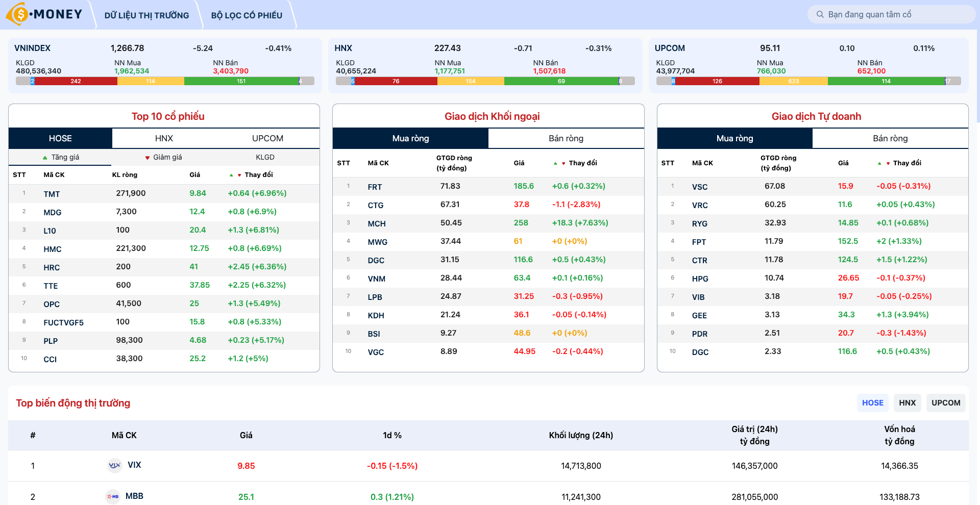This screenshot has height=505, width=980.
Task: Switch Top 10 ranking to KLGD view
Action: click(x=267, y=157)
